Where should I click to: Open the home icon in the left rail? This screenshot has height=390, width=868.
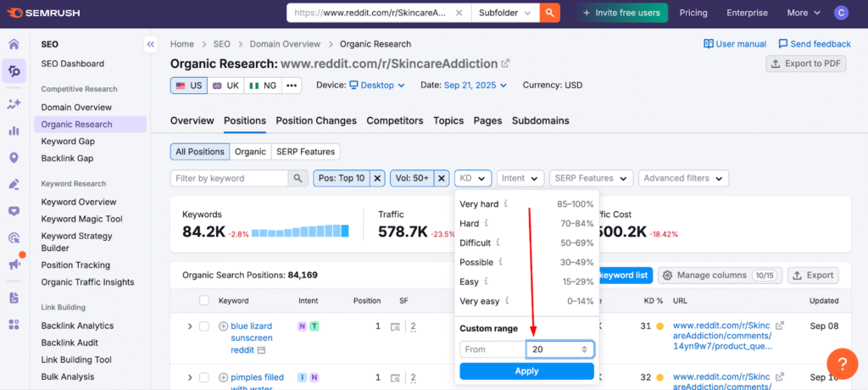coord(14,45)
